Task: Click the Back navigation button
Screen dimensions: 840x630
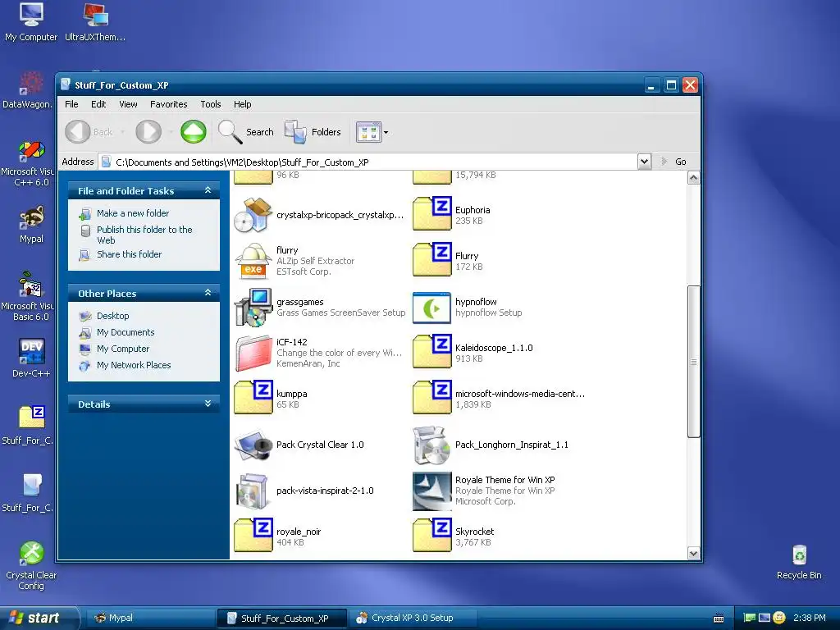Action: (90, 132)
